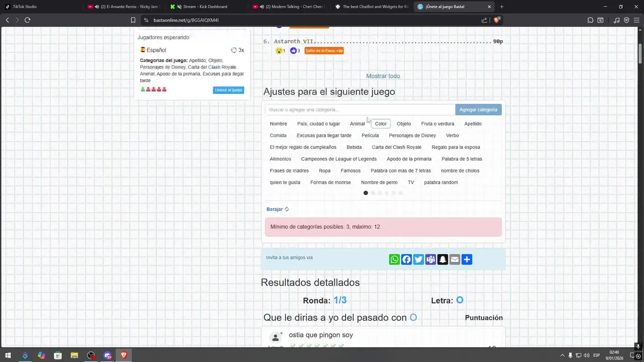
Task: Select the Personajes de Disney category
Action: (413, 135)
